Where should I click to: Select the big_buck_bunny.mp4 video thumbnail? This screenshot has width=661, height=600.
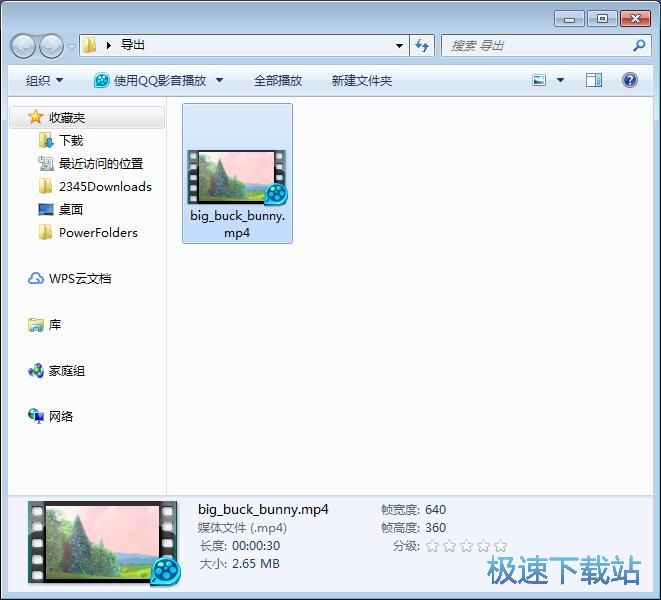[237, 177]
